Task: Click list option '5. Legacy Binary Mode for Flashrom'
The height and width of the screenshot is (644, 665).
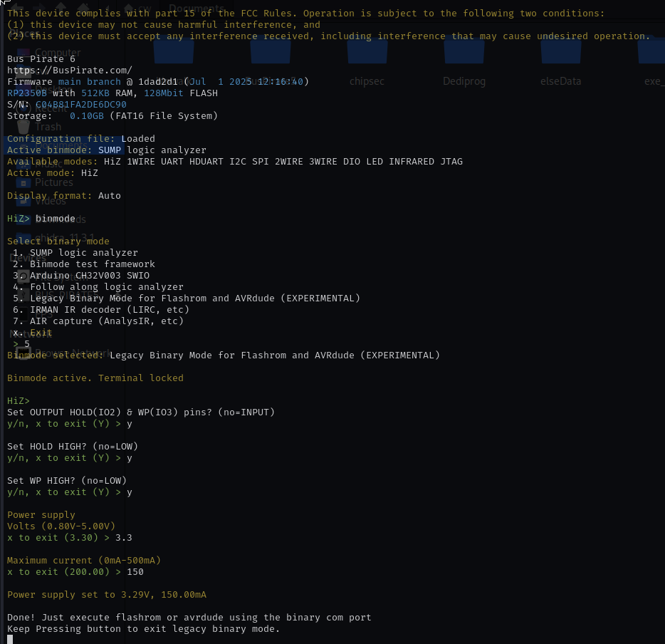Action: coord(187,298)
